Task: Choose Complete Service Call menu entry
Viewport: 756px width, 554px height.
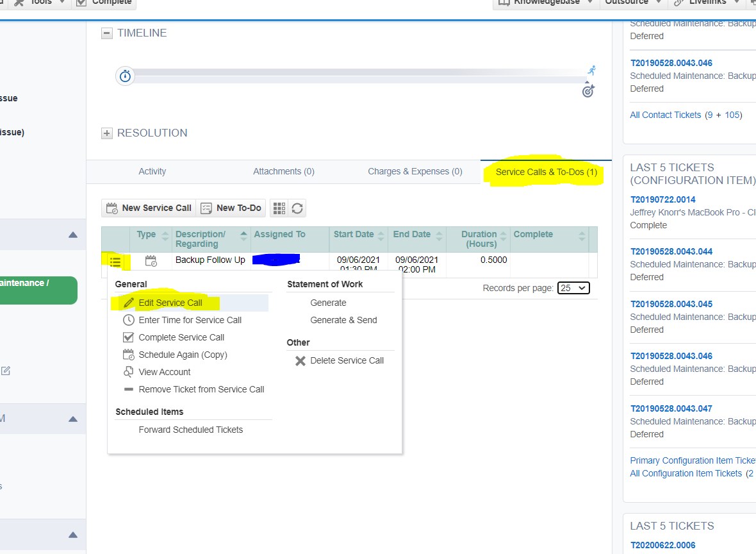Action: (181, 337)
